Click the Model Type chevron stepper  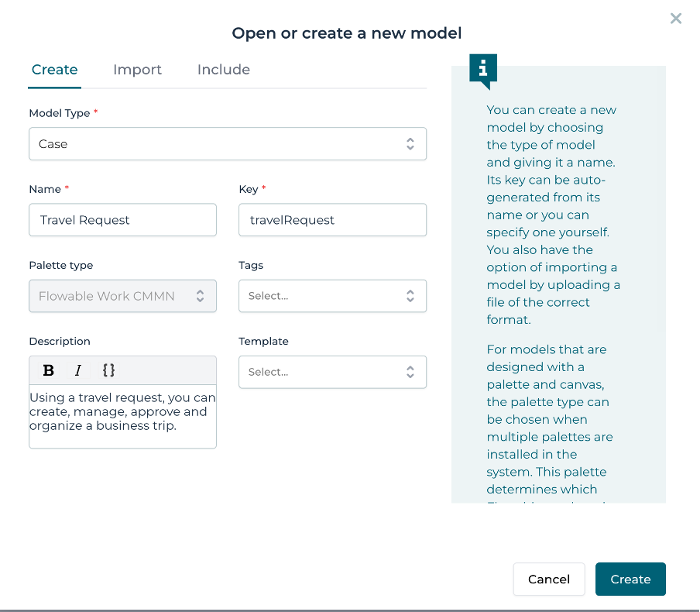[410, 143]
